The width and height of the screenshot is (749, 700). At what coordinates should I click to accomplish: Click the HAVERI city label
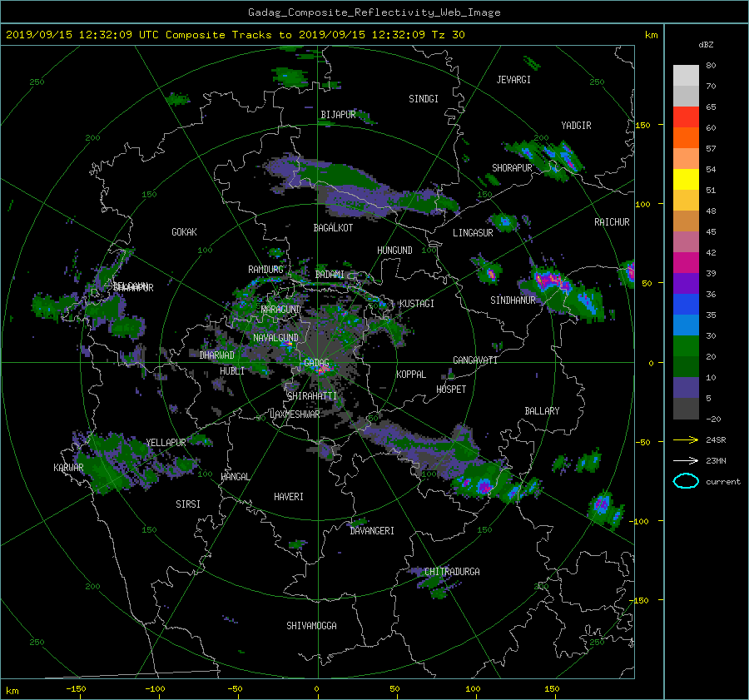pos(289,497)
